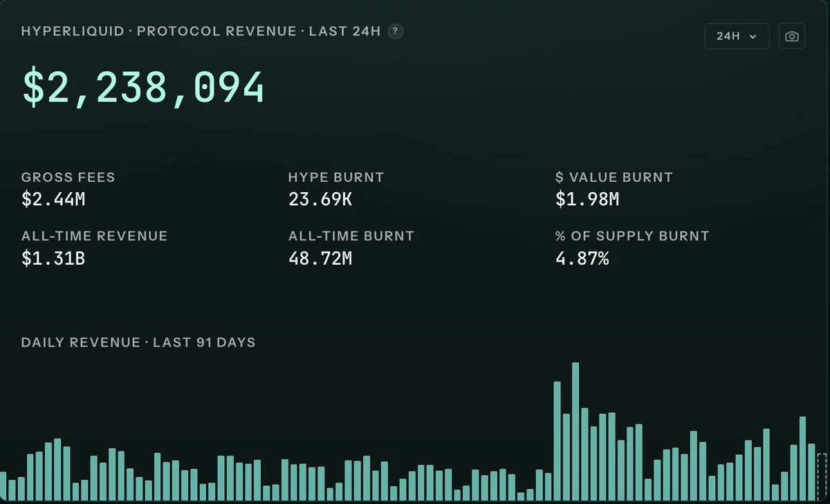Click the help question mark icon
830x504 pixels.
click(x=396, y=31)
